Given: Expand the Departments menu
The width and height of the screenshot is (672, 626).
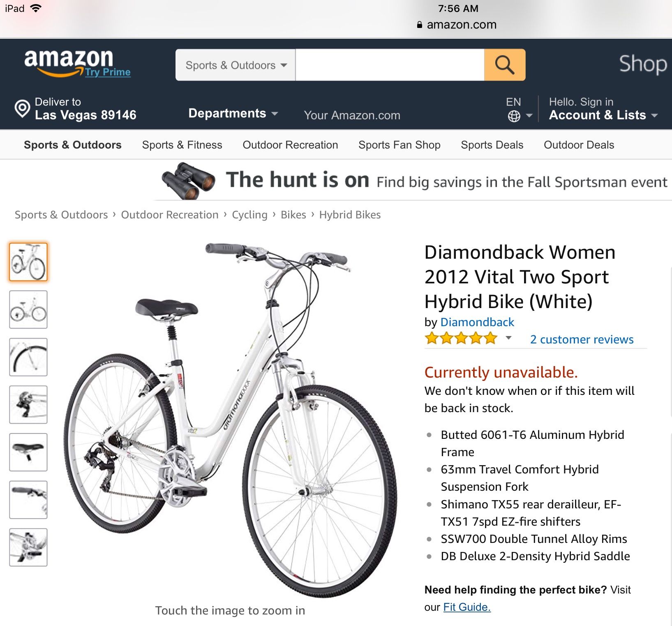Looking at the screenshot, I should [233, 114].
